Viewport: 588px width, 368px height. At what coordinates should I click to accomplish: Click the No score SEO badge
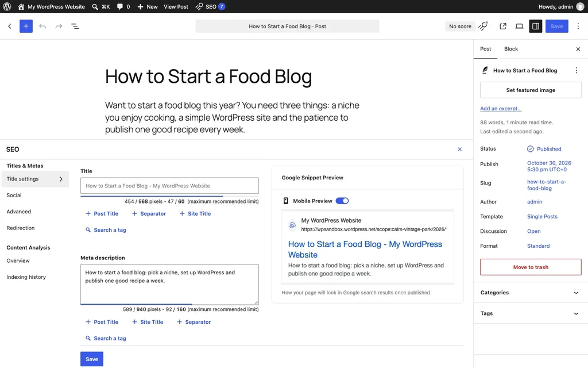460,26
